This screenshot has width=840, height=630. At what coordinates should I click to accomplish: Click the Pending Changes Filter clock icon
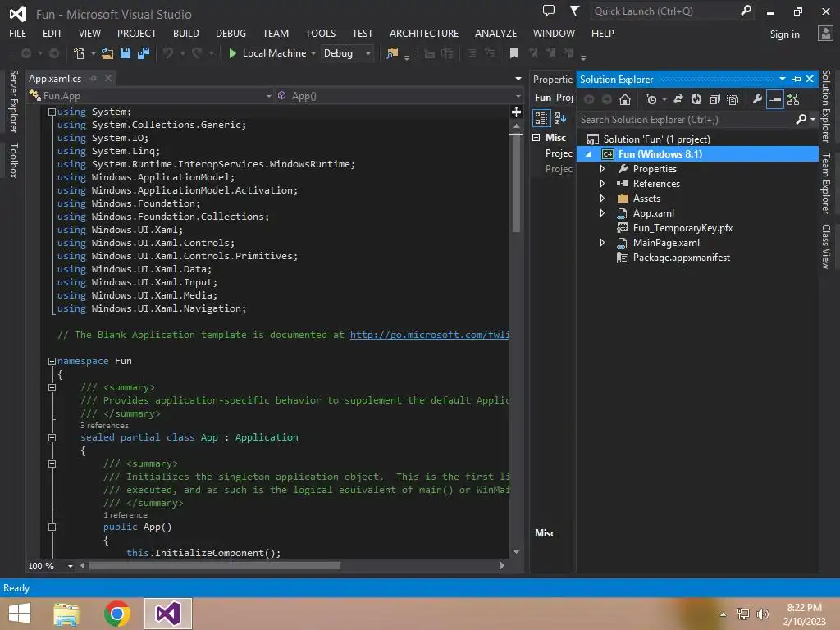(651, 99)
